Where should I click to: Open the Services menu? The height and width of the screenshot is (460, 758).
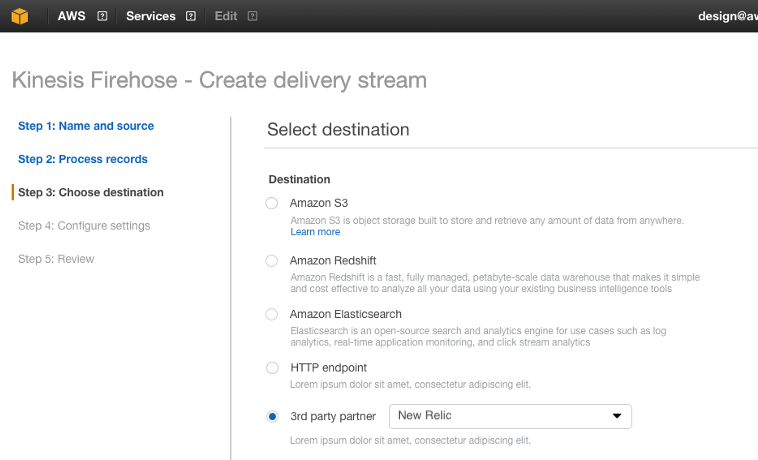point(151,16)
